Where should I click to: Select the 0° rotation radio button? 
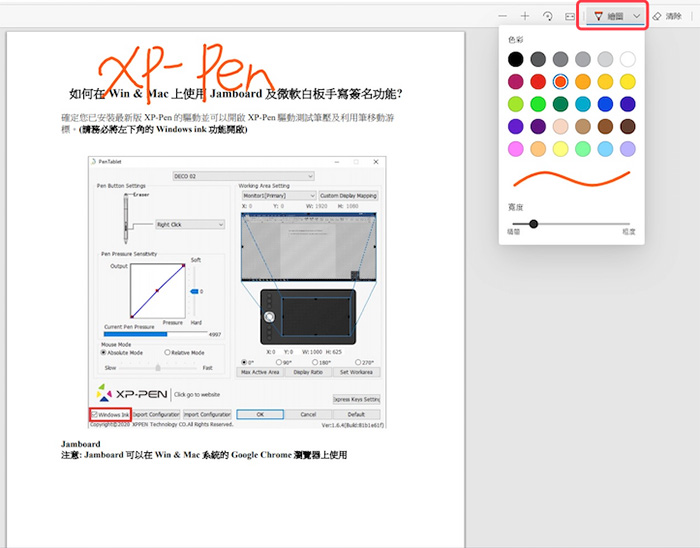(244, 362)
